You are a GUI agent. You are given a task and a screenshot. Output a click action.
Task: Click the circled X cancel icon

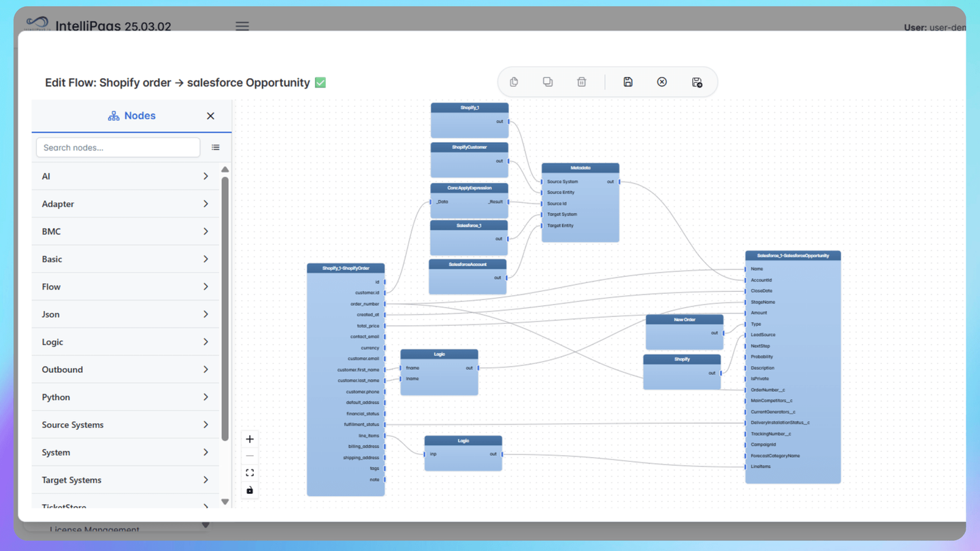[x=662, y=82]
